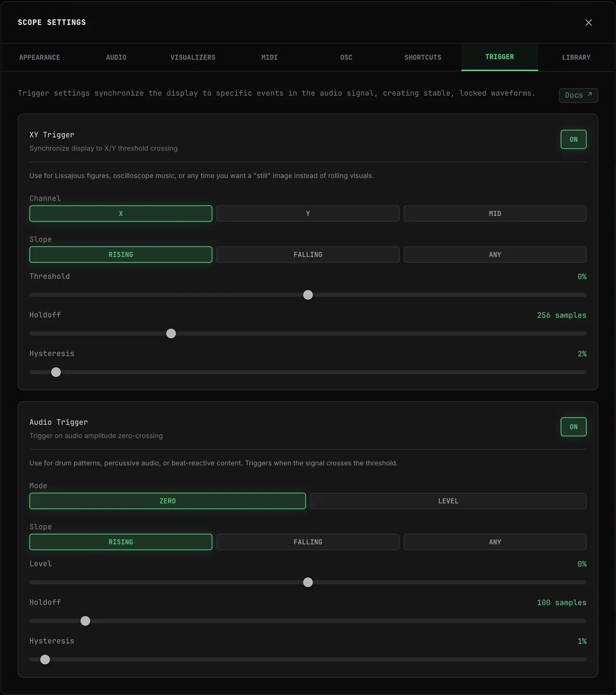The image size is (616, 695).
Task: Click the Audio Trigger Level slider handle
Action: pyautogui.click(x=308, y=582)
